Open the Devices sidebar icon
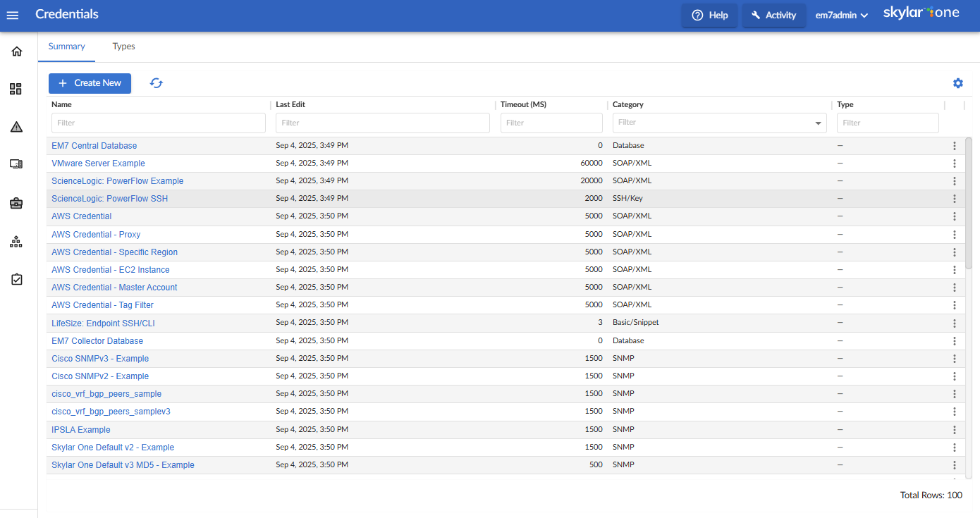 pyautogui.click(x=16, y=164)
